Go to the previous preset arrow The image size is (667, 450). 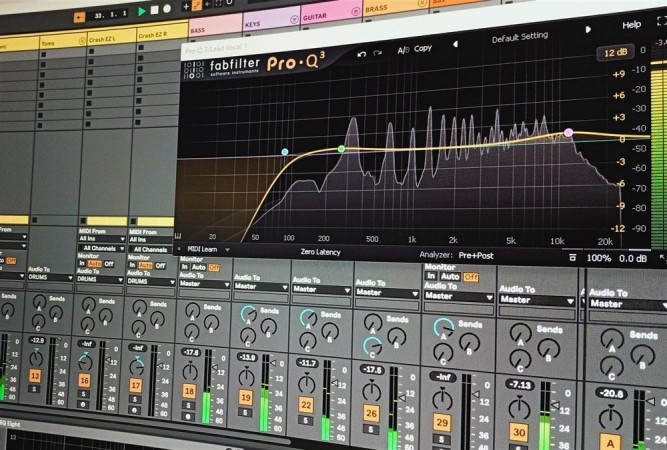[455, 44]
